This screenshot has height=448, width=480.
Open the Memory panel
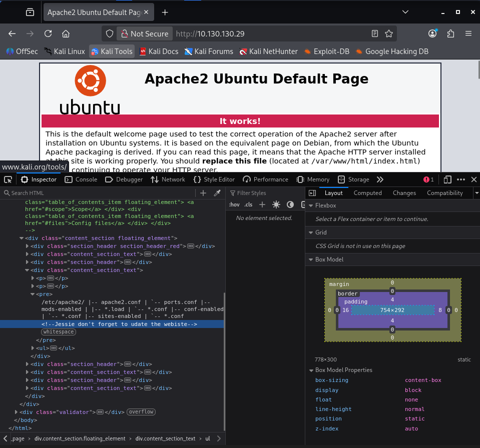click(x=313, y=179)
